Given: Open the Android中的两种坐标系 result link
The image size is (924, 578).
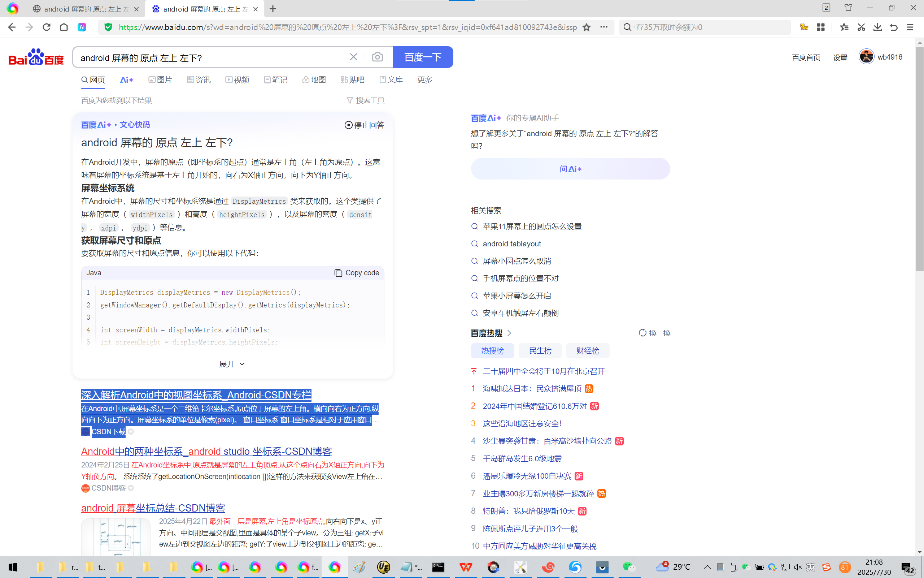Looking at the screenshot, I should pyautogui.click(x=206, y=452).
